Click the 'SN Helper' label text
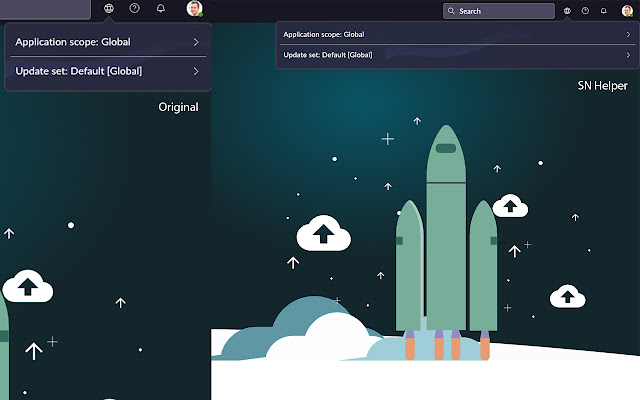Screen dimensions: 640x400 (x=602, y=86)
